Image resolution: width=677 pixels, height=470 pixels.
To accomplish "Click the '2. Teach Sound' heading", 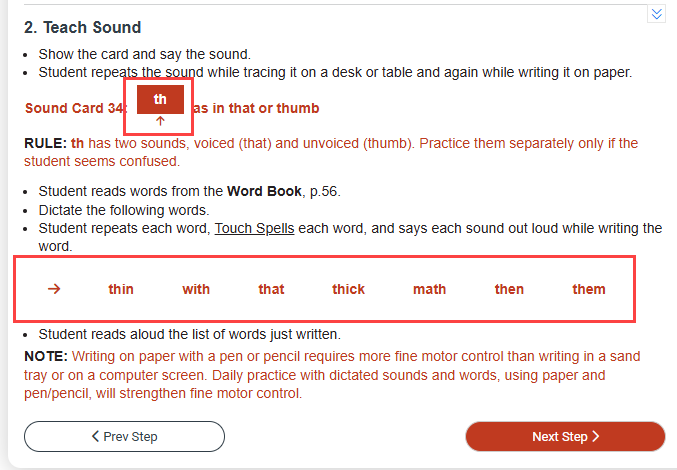I will click(82, 27).
